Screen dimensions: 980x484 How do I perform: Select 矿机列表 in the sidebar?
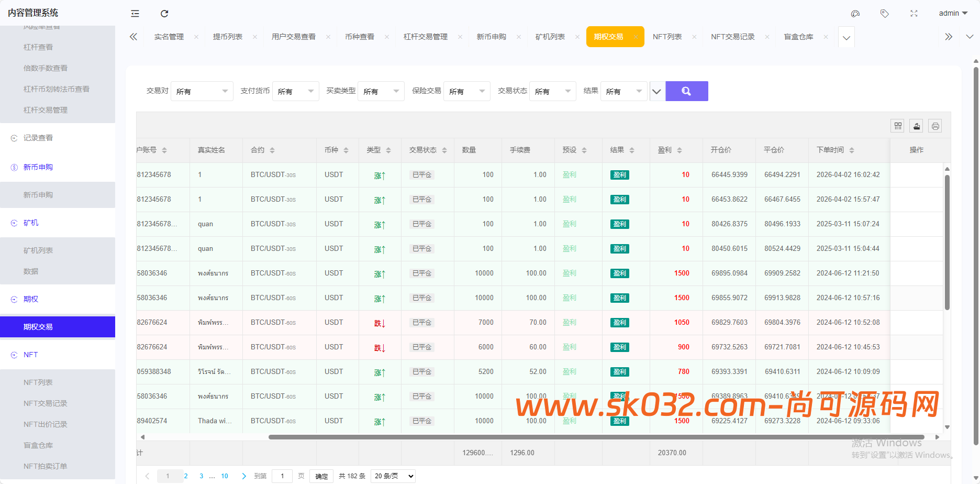(38, 250)
